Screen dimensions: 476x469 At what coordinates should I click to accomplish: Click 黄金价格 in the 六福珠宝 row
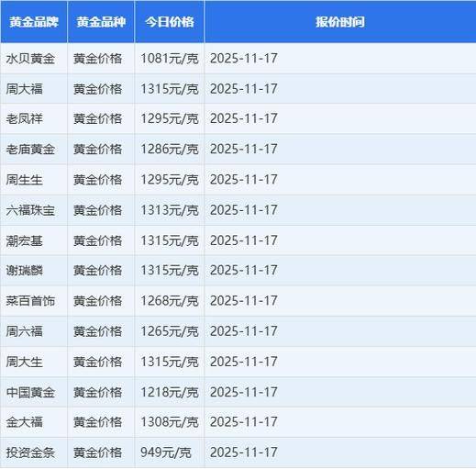[97, 210]
